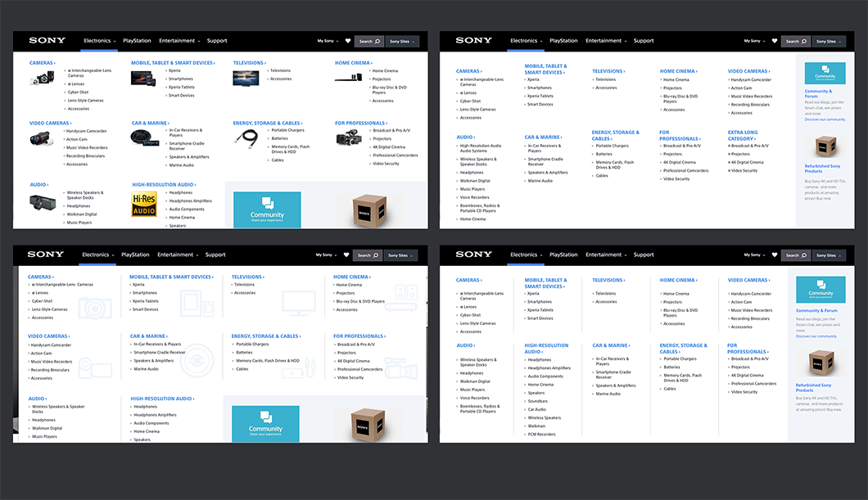Click the camera photo beside the Cameras list
This screenshot has width=868, height=500.
pos(42,79)
